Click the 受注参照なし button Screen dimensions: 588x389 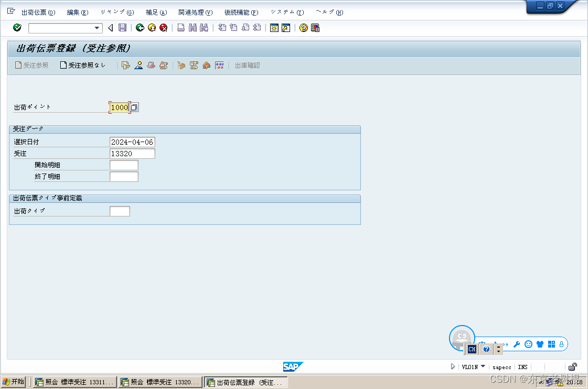pos(83,65)
